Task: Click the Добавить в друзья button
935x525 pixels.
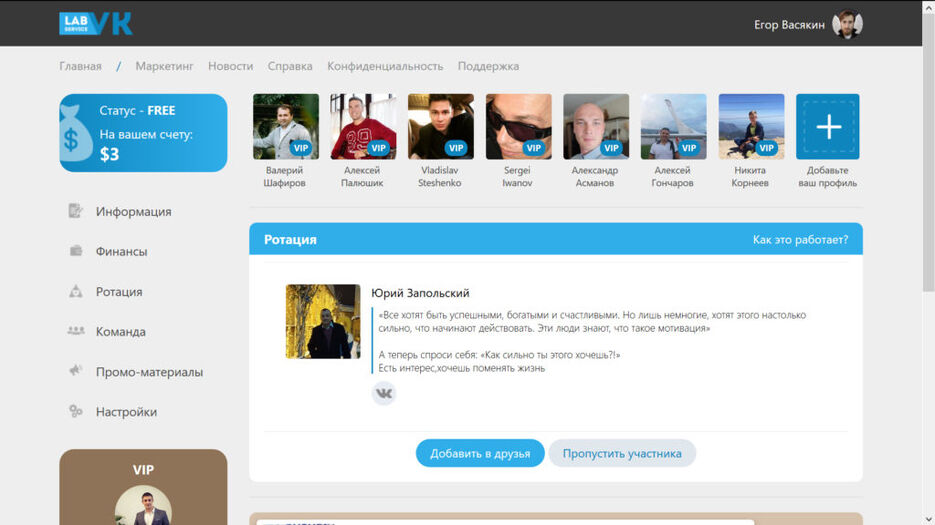Action: (x=480, y=453)
